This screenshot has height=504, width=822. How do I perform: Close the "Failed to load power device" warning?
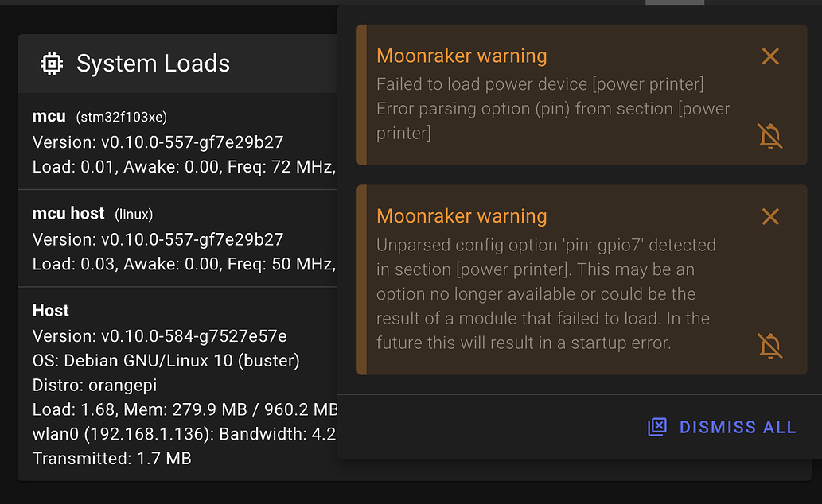click(x=769, y=56)
